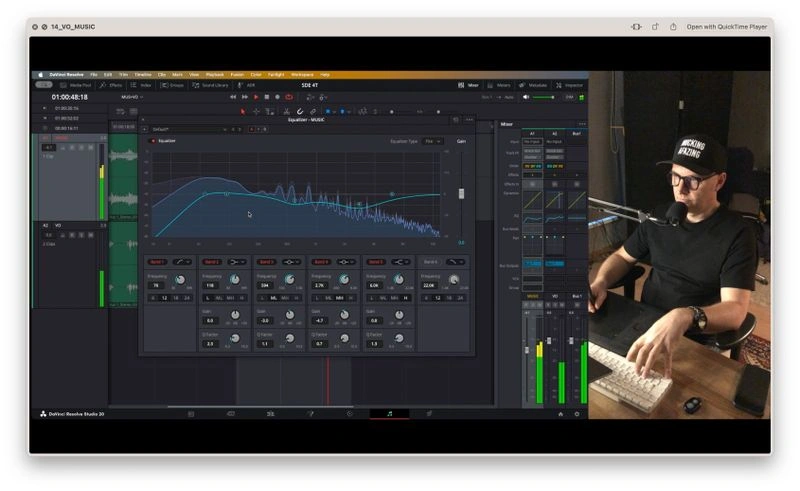The image size is (800, 491).
Task: Open the Mixer panel options menu
Action: 582,124
